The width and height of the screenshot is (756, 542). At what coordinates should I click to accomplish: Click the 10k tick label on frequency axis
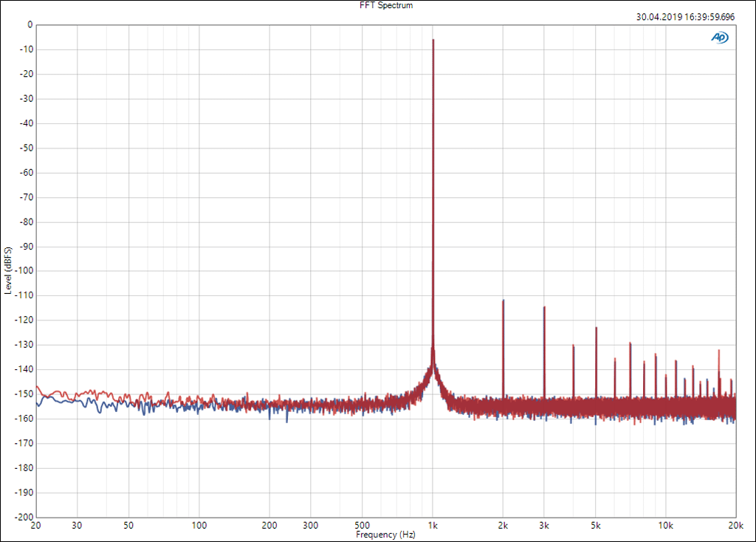point(665,526)
